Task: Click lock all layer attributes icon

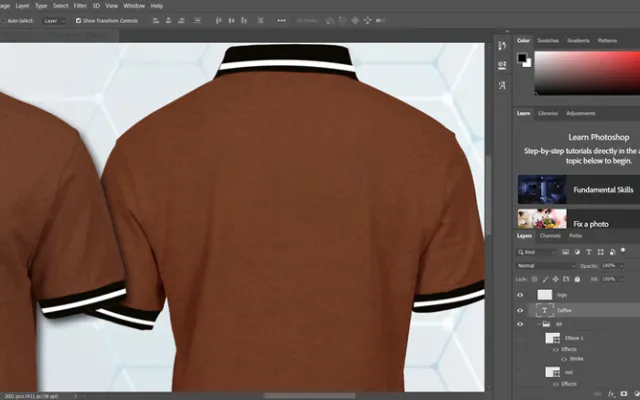Action: point(577,280)
